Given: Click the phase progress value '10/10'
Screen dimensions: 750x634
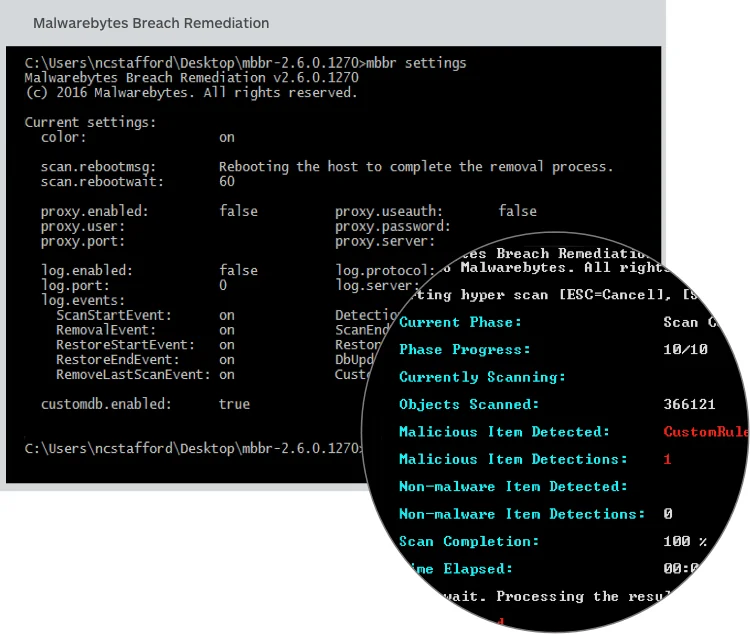Looking at the screenshot, I should point(685,349).
